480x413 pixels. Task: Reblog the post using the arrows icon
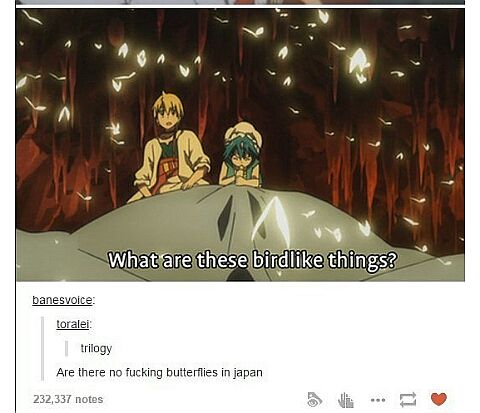tap(408, 399)
